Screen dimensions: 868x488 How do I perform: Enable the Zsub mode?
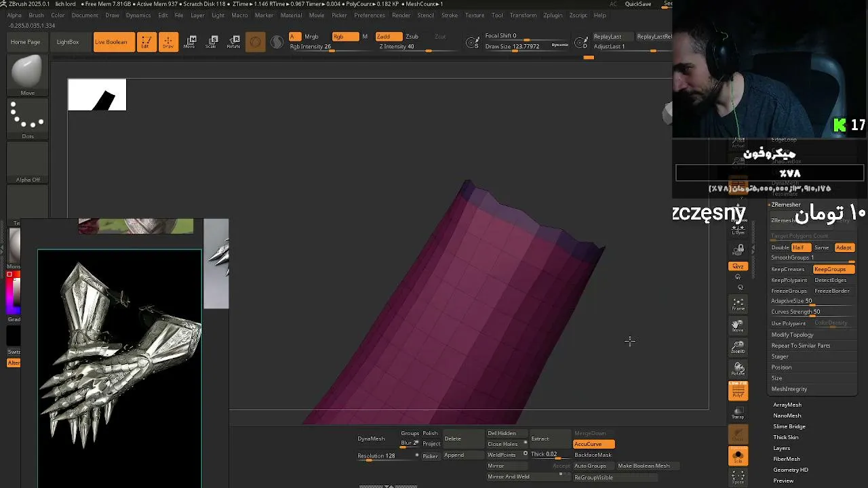pyautogui.click(x=412, y=37)
